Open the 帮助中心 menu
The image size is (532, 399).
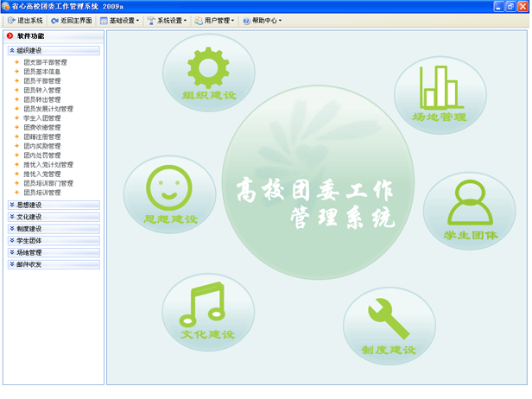(x=262, y=20)
